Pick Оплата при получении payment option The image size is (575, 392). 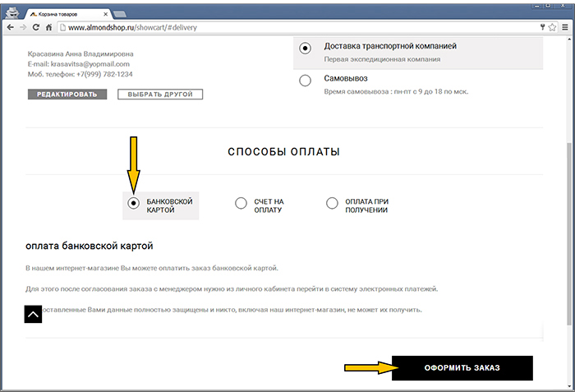[332, 203]
